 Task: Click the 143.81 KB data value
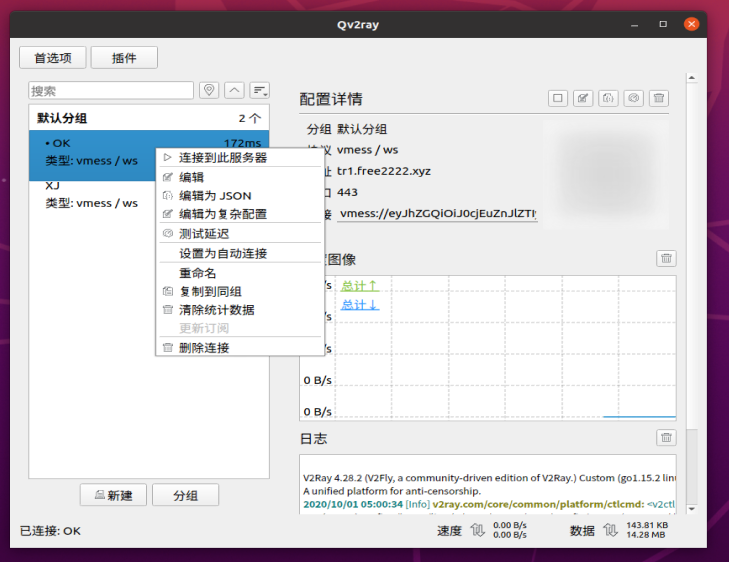point(647,525)
